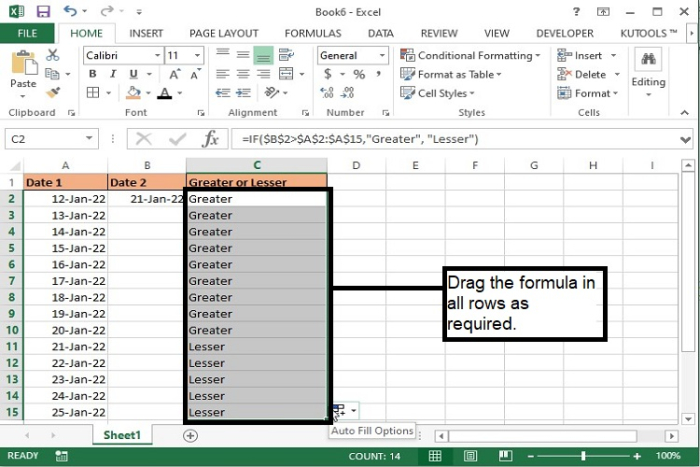Toggle Bold formatting
Viewport: 700px width, 467px height.
tap(92, 74)
